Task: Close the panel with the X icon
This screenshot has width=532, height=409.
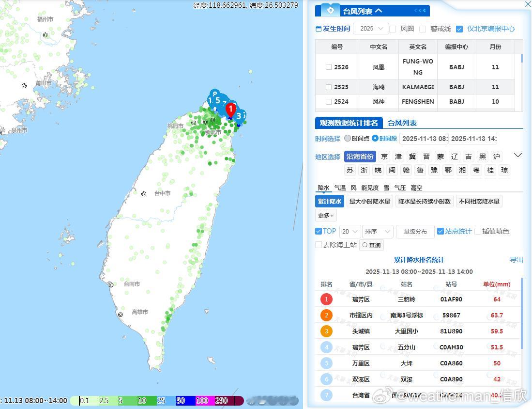Action: [528, 4]
